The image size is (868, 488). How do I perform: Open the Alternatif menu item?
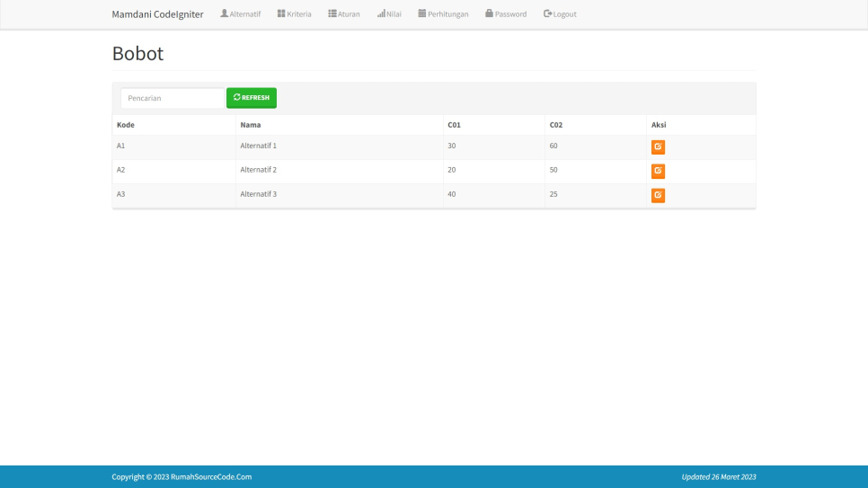pos(240,13)
